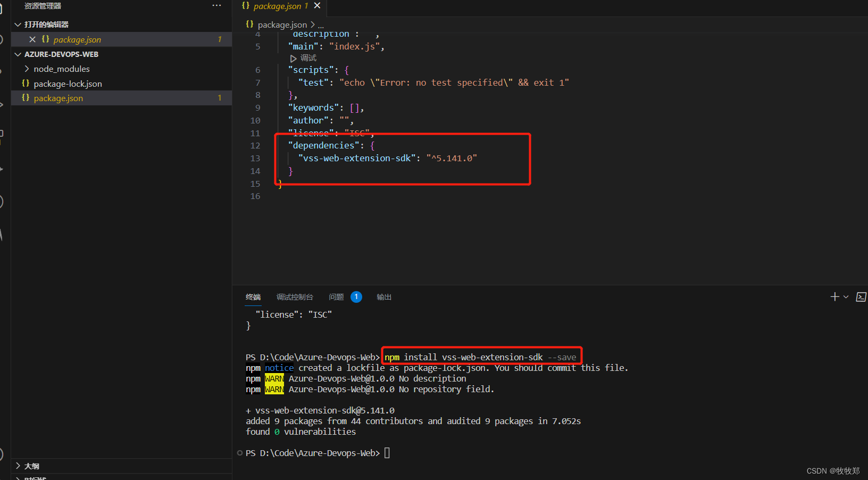Click the debug play icon above the scripts block

tap(294, 57)
